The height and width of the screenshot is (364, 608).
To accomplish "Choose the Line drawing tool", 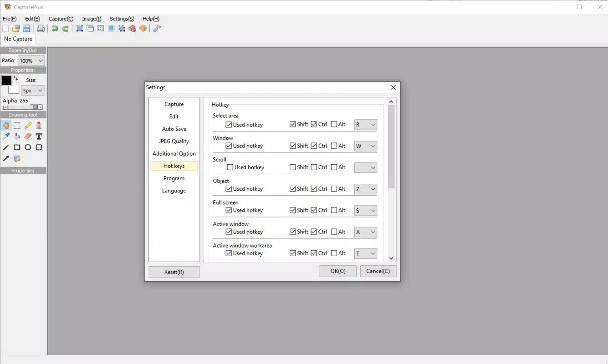I will (6, 147).
